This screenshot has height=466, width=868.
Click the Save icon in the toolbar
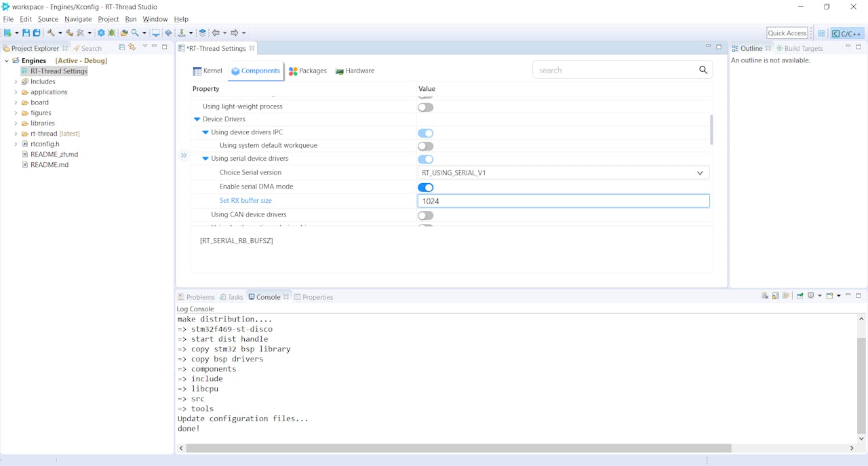[x=26, y=33]
